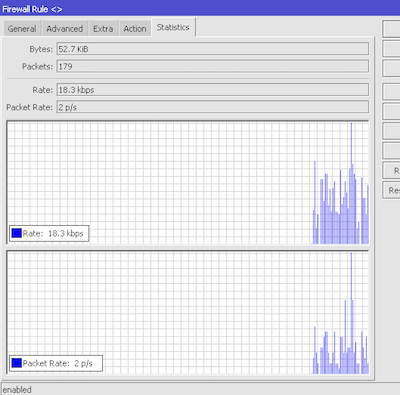
Task: Click the Packets field showing 179
Action: coord(213,66)
